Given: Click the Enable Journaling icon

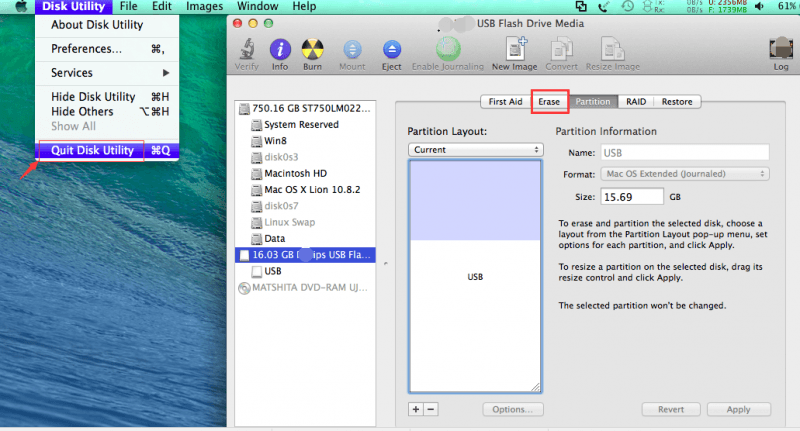Looking at the screenshot, I should tap(449, 49).
